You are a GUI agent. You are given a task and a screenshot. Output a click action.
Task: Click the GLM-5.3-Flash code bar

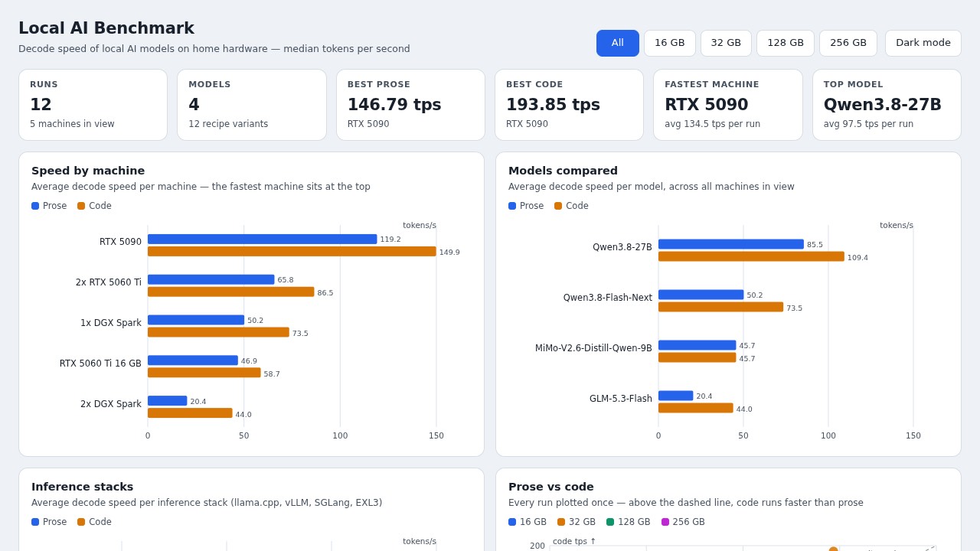696,409
